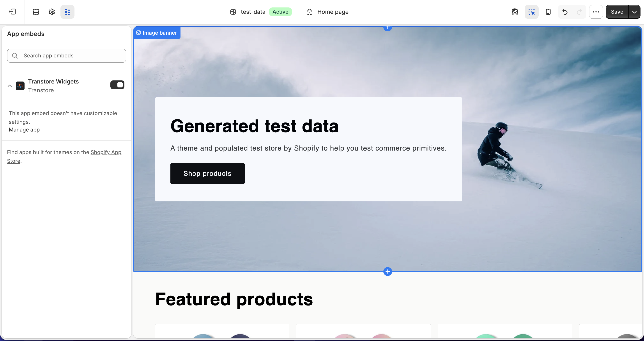Click the Active status badge
This screenshot has height=341, width=644.
pos(280,12)
